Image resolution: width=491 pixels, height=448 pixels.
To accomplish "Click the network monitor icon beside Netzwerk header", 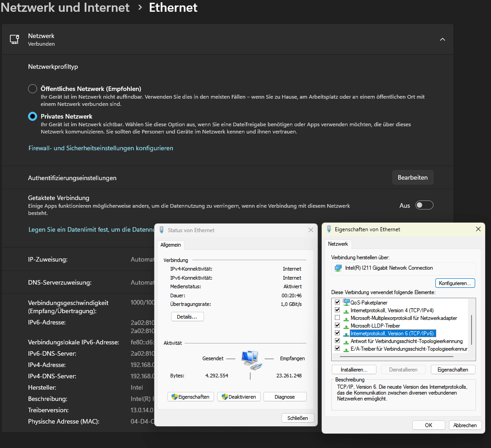I will [x=14, y=39].
